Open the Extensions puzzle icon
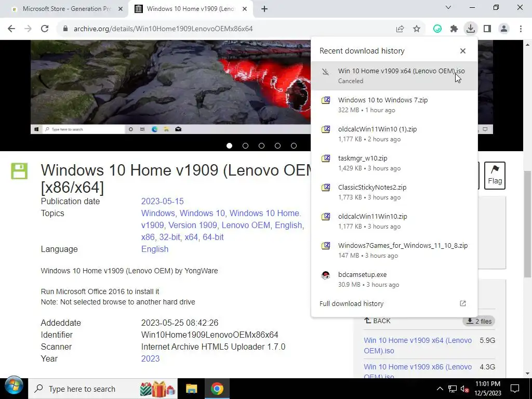This screenshot has height=399, width=532. click(x=454, y=29)
